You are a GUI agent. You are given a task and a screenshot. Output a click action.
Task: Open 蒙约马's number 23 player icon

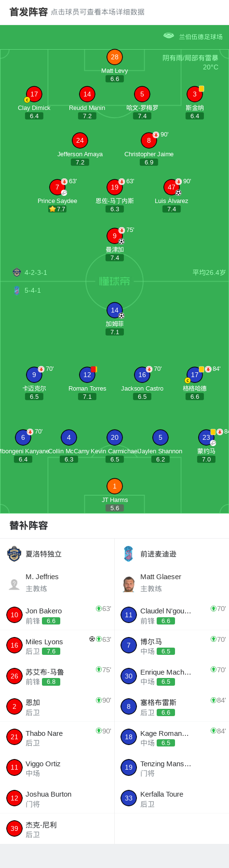pyautogui.click(x=206, y=437)
